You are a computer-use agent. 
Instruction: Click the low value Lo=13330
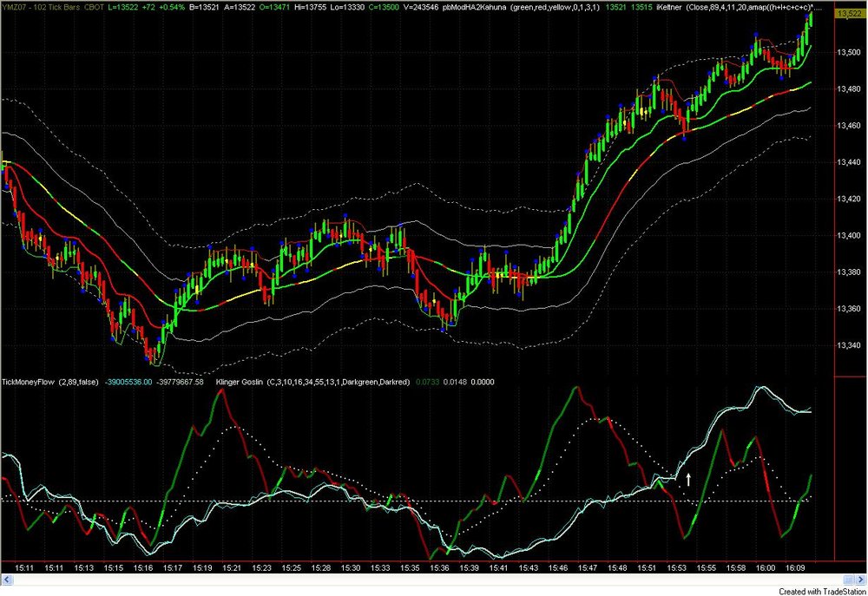[349, 7]
